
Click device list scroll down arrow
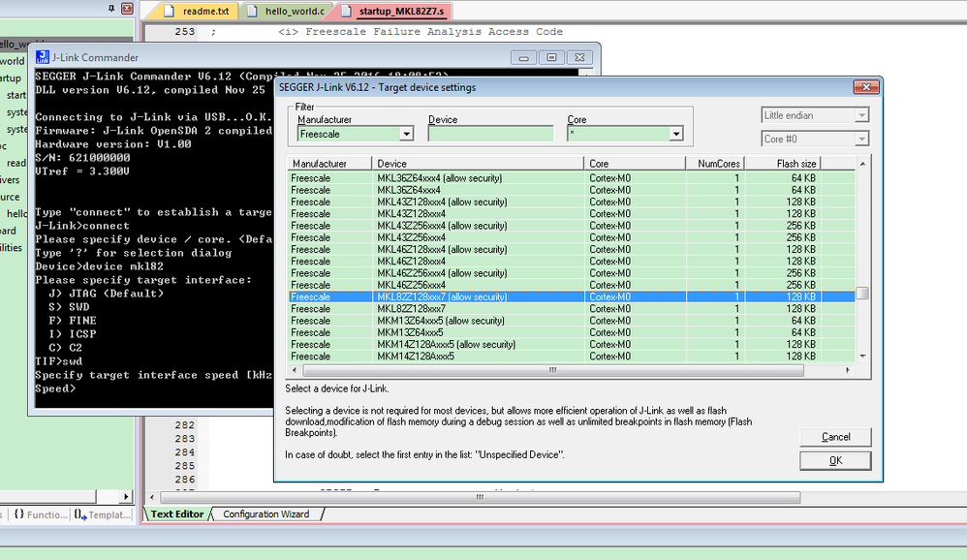(x=862, y=356)
